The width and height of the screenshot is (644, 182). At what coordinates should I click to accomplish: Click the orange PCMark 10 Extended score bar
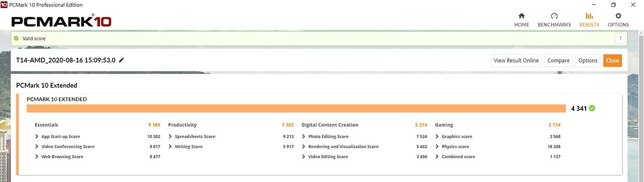[x=296, y=108]
